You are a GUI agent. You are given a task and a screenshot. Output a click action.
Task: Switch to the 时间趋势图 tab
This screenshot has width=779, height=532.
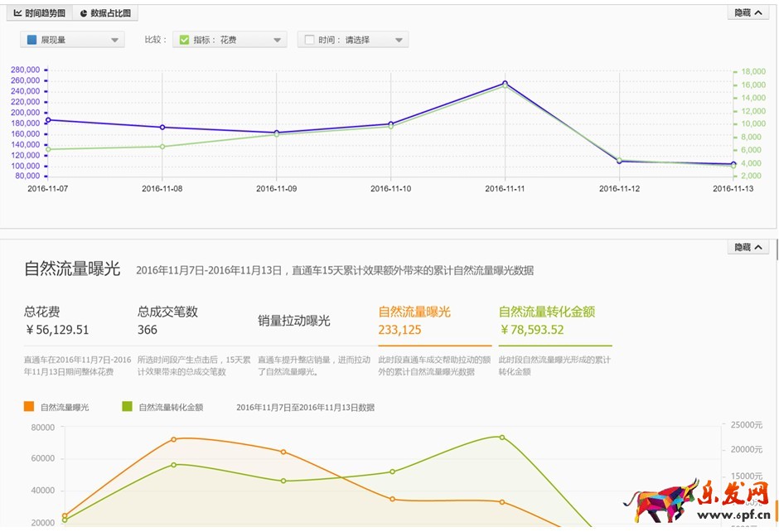[x=39, y=13]
